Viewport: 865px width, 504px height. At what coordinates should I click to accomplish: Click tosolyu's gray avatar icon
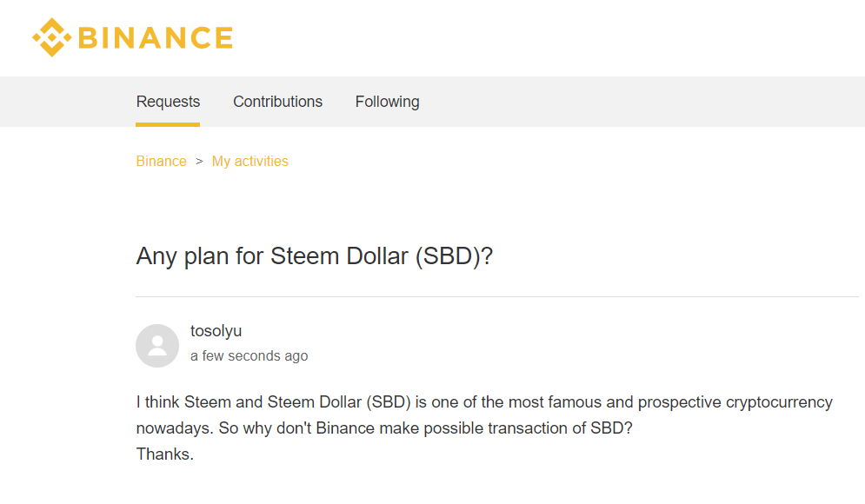click(x=157, y=346)
